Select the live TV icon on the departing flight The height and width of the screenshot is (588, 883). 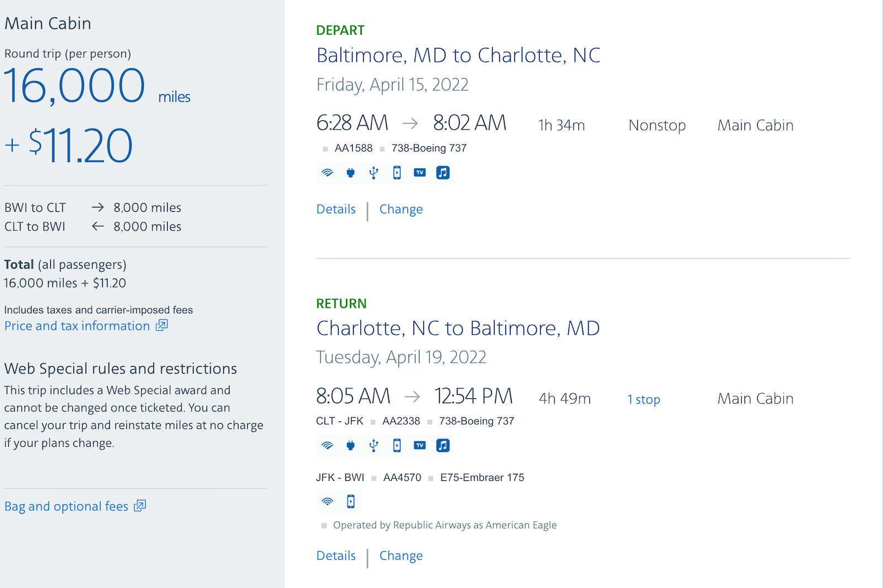pyautogui.click(x=419, y=172)
